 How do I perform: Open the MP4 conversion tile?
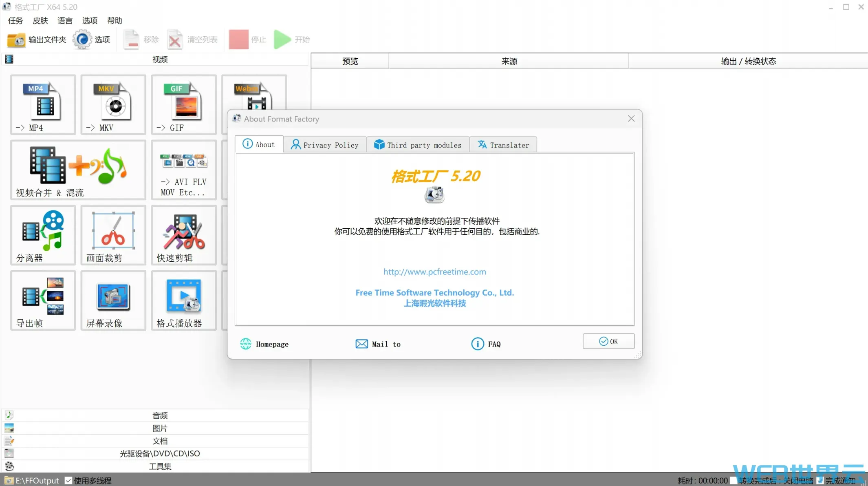click(x=43, y=105)
